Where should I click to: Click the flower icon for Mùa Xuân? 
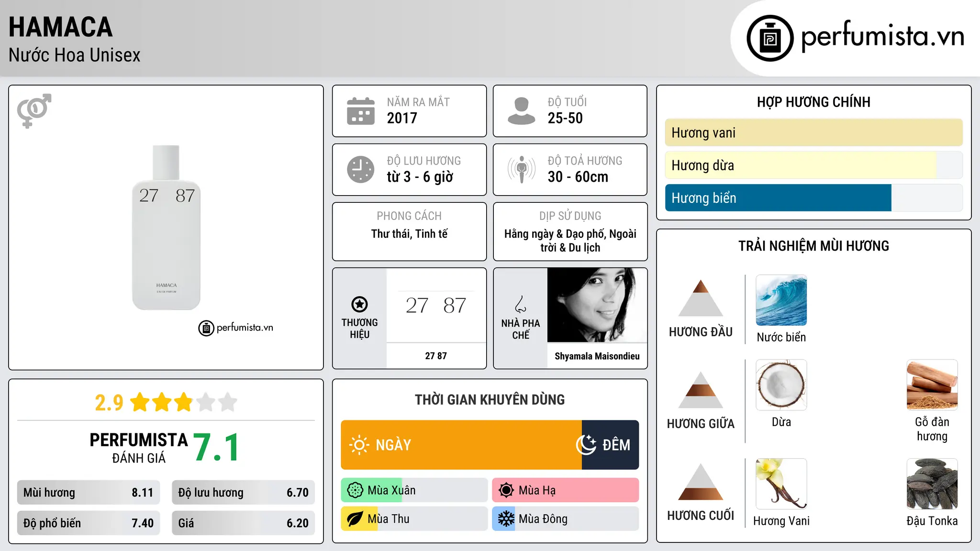pos(355,490)
